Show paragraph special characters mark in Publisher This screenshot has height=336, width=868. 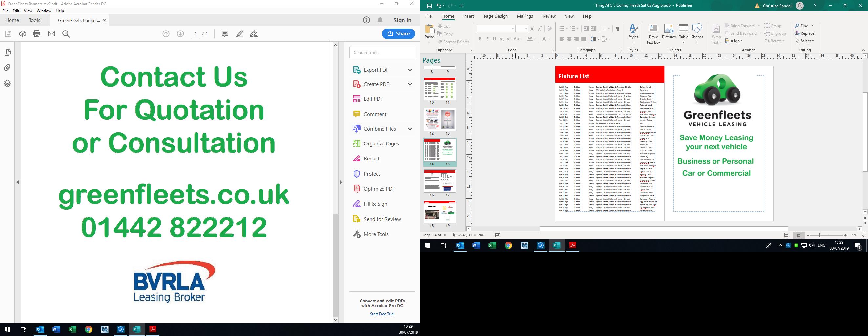pyautogui.click(x=618, y=29)
